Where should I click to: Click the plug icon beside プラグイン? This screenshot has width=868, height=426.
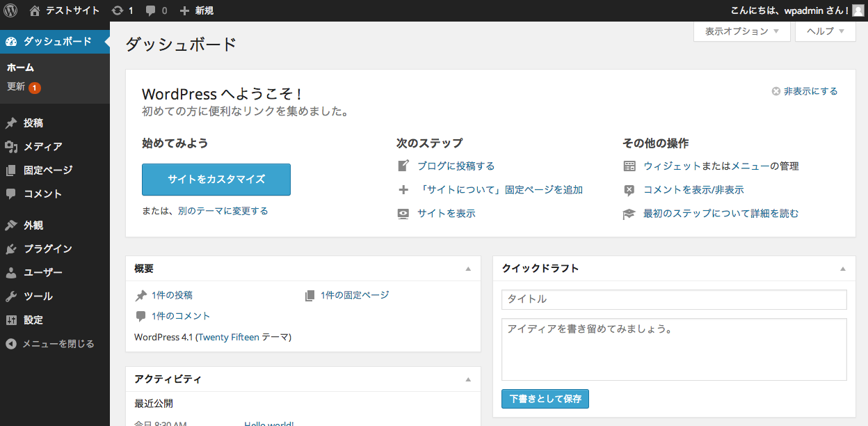10,249
